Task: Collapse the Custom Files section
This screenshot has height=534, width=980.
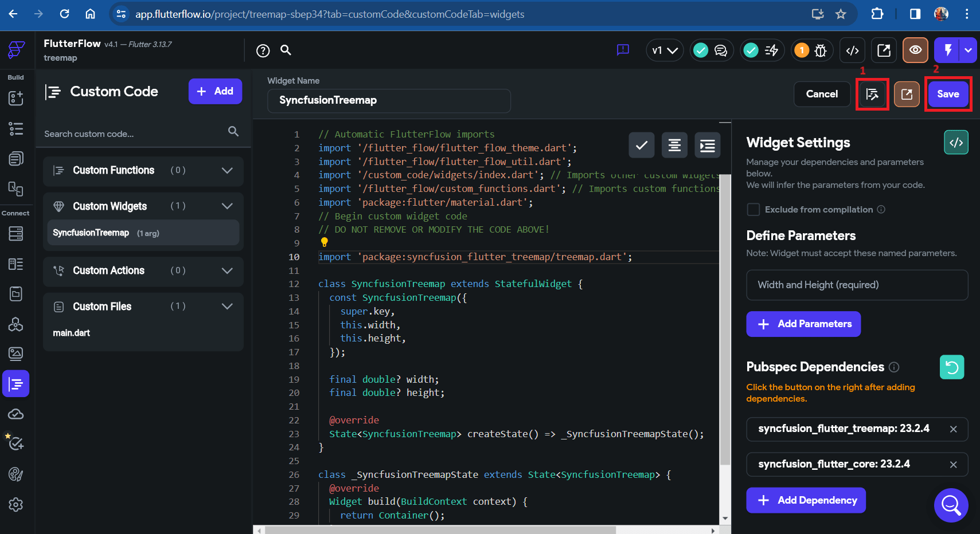Action: [227, 307]
